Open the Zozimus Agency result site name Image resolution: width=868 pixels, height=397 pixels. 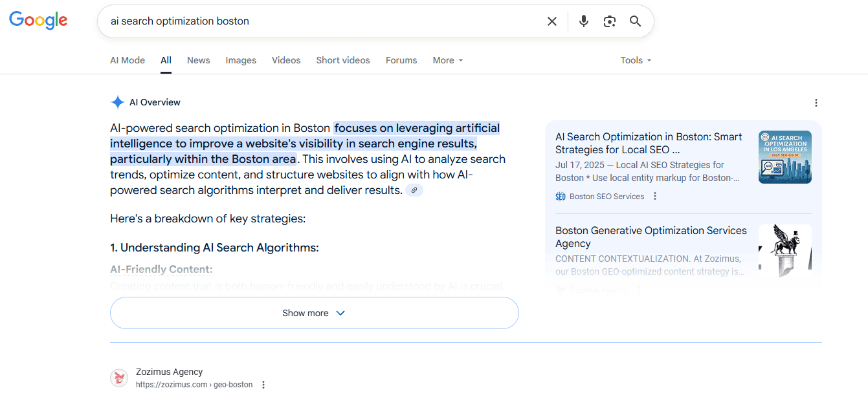pyautogui.click(x=170, y=372)
